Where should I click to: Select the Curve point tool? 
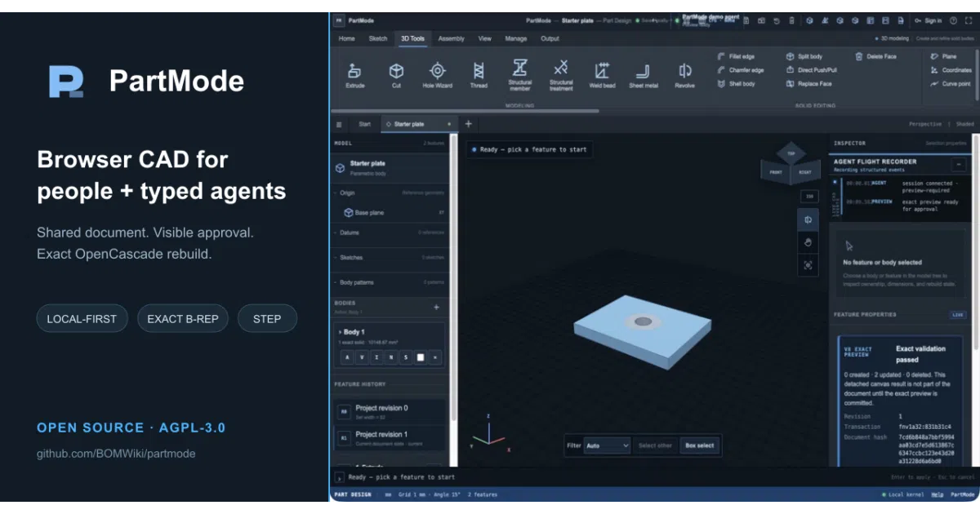tap(951, 83)
